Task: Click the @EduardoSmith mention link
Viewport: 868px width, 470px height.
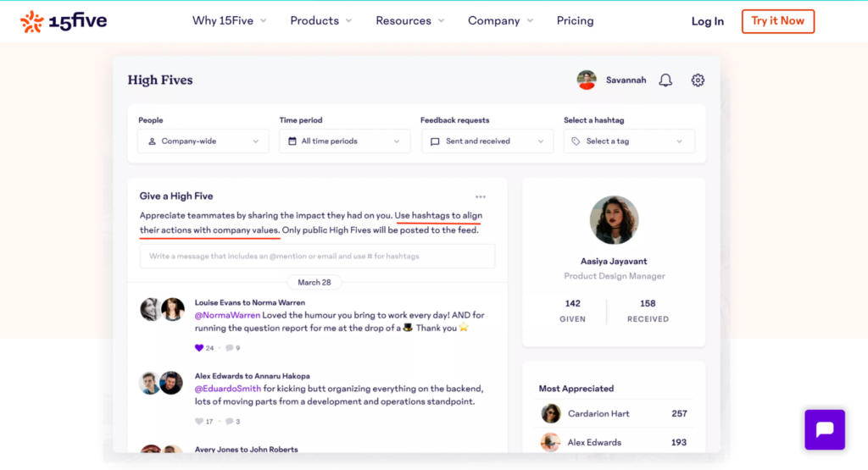Action: 227,389
